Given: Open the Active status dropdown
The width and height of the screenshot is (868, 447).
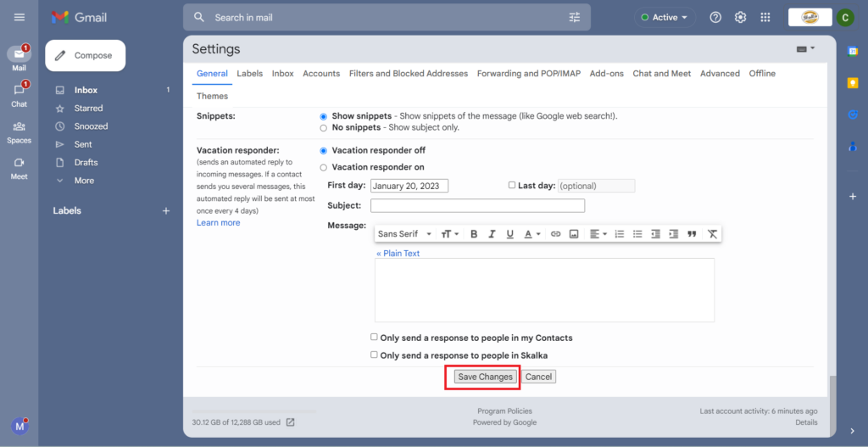Looking at the screenshot, I should click(x=665, y=17).
